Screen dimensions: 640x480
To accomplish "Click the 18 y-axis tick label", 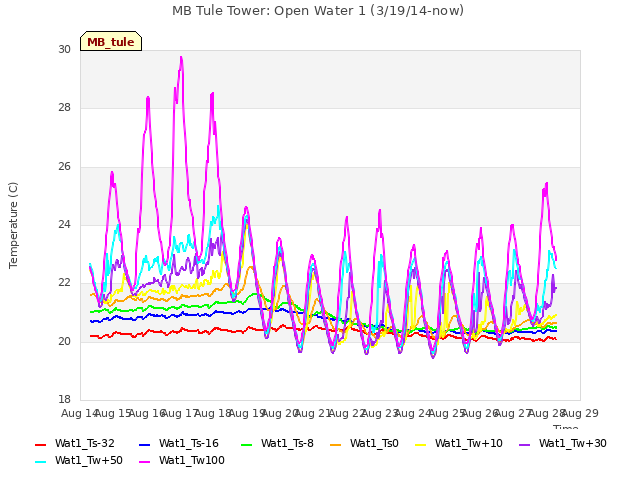I will 64,399.
